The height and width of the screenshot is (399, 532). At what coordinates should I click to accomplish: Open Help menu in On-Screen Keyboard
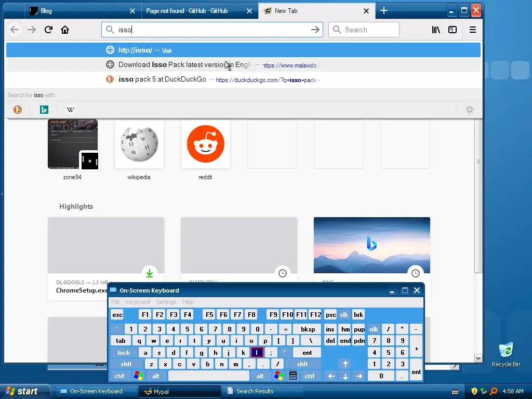188,302
